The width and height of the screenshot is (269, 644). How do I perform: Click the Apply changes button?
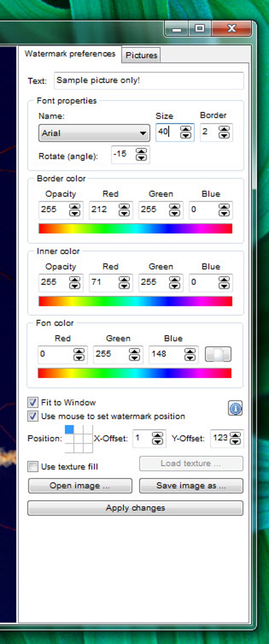135,508
